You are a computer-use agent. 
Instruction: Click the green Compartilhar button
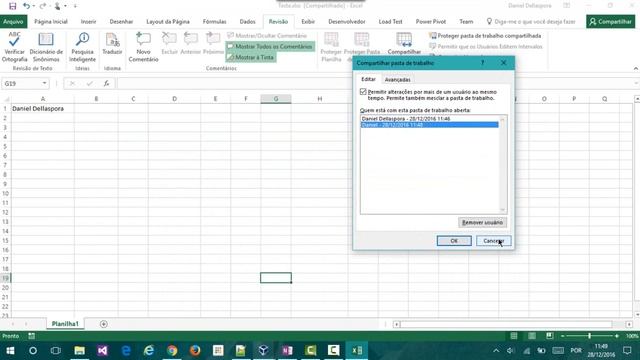[611, 22]
